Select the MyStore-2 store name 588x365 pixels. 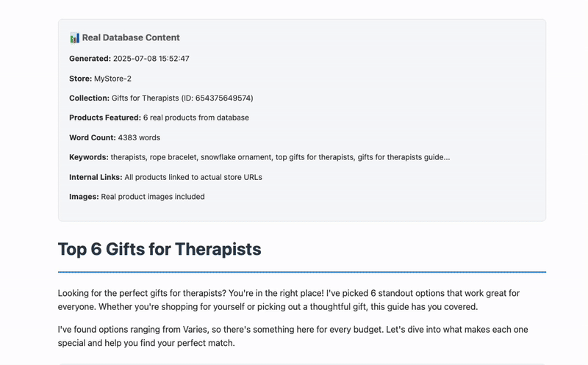[x=112, y=78]
